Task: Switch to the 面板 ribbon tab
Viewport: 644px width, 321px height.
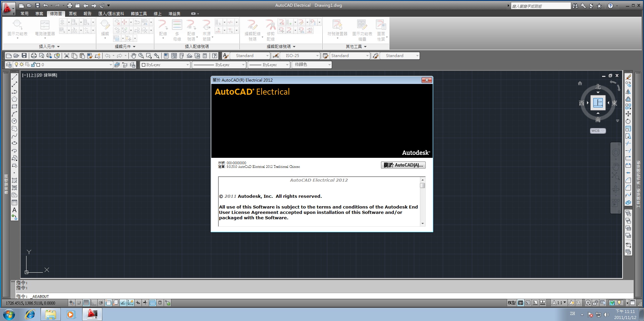Action: click(x=73, y=14)
